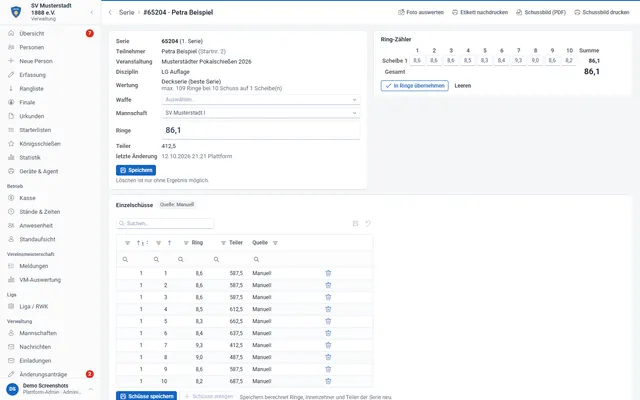Click the Teiler value 412,5 in shot 7 row

tap(236, 345)
